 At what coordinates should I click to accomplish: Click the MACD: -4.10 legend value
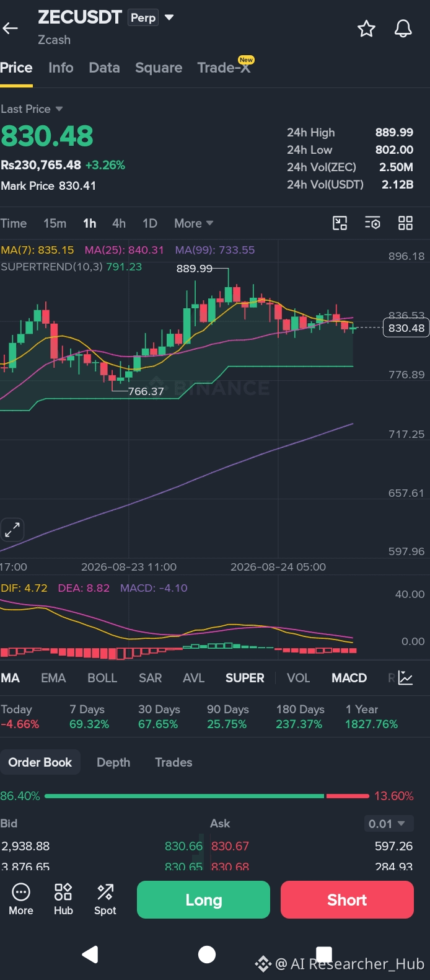pos(154,588)
